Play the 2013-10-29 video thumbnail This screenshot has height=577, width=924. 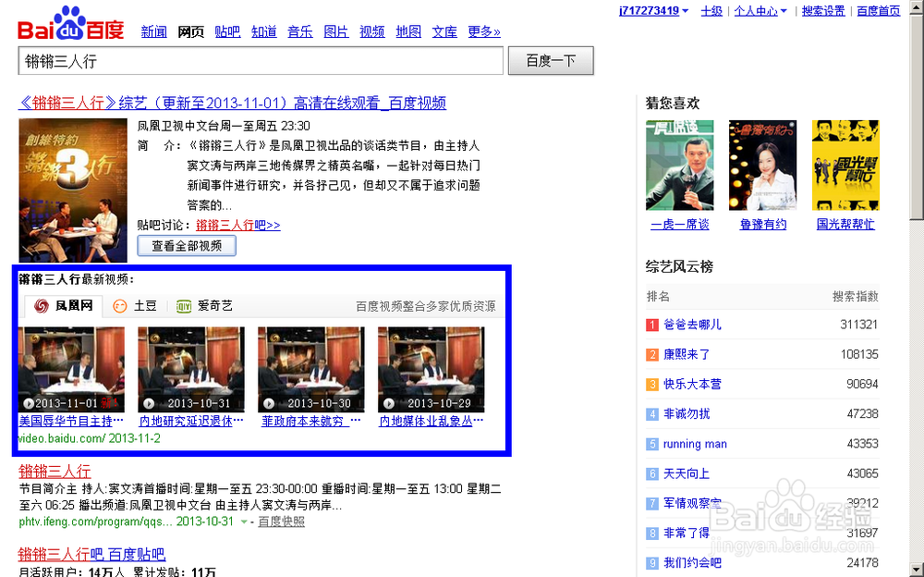click(432, 369)
